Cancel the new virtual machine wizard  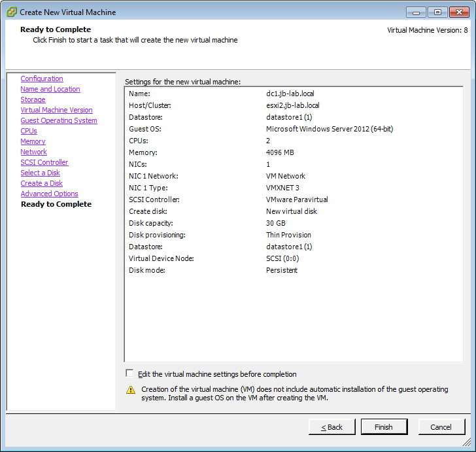[x=441, y=427]
